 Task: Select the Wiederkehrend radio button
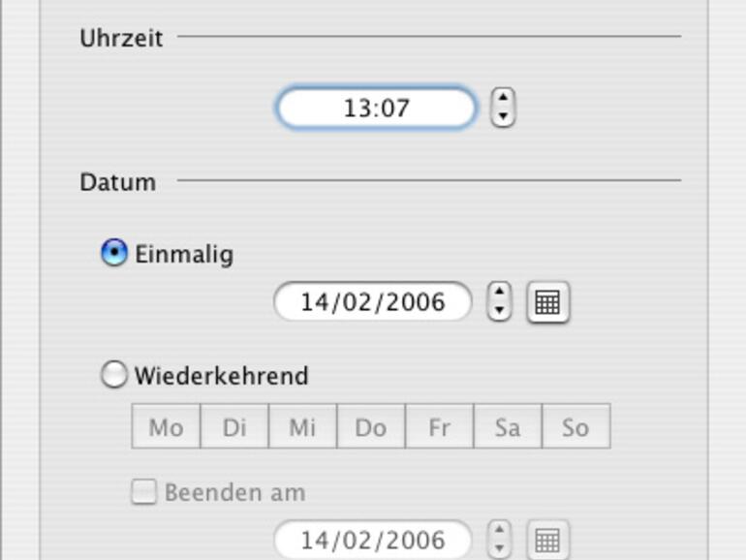point(114,375)
